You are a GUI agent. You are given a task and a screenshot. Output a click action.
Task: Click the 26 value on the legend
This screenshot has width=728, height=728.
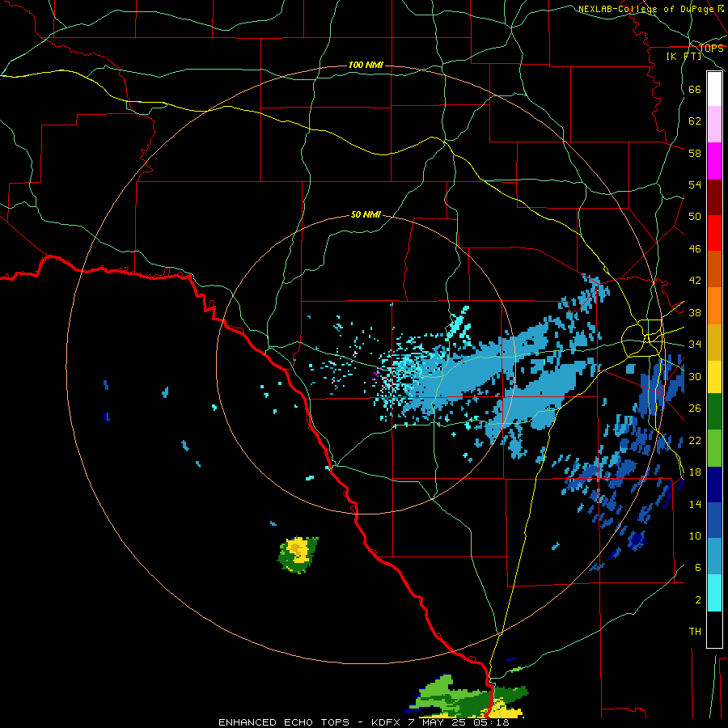tap(695, 408)
